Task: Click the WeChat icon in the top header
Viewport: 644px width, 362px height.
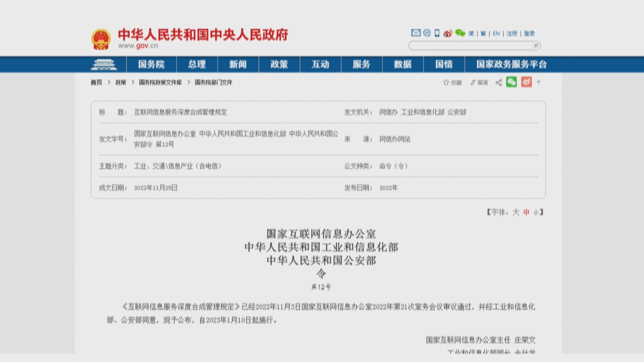Action: click(x=460, y=33)
